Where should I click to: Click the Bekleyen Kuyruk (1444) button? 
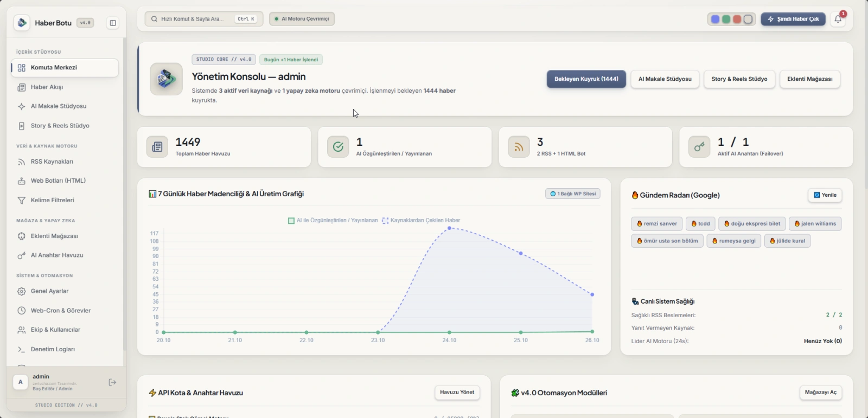pyautogui.click(x=586, y=79)
